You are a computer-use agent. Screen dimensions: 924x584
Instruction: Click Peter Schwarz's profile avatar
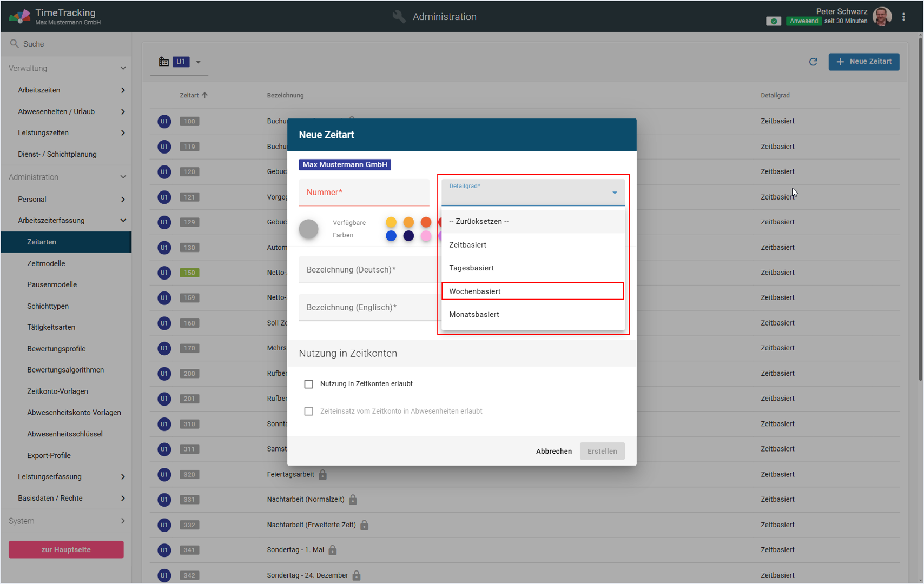point(882,17)
